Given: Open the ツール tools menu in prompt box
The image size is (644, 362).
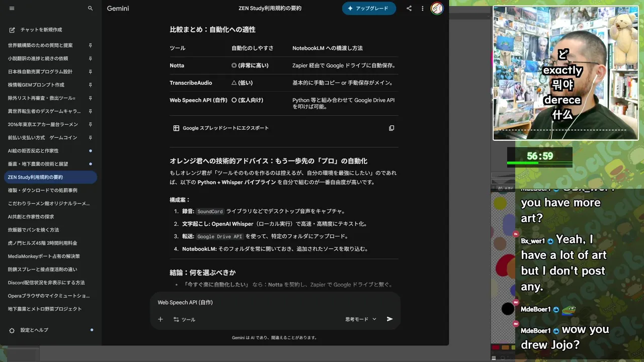Looking at the screenshot, I should 184,319.
